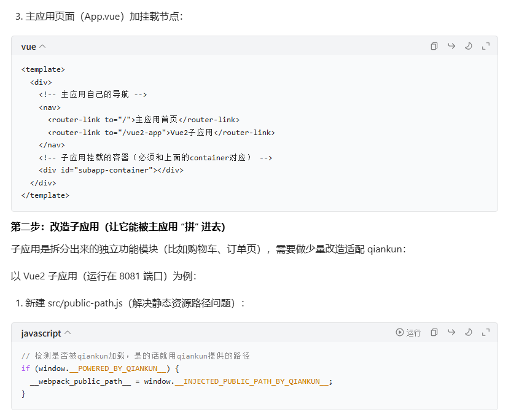Toggle dark theme on the vue code block
This screenshot has width=511, height=420.
tap(469, 46)
